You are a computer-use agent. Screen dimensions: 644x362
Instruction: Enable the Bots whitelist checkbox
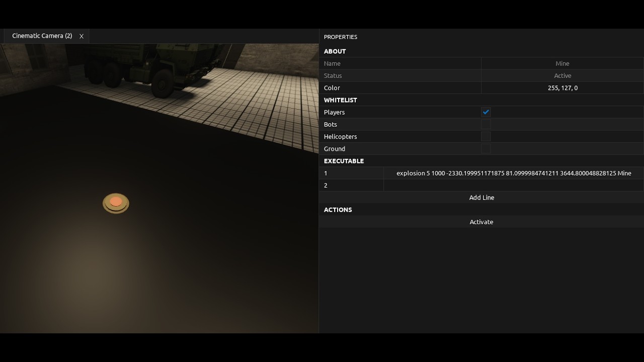pos(486,124)
